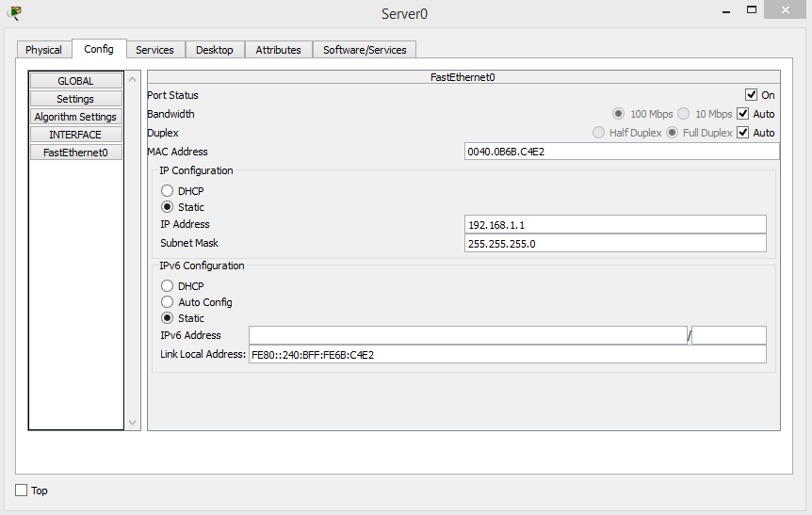This screenshot has height=515, width=812.
Task: Click the GLOBAL section button
Action: [x=75, y=81]
